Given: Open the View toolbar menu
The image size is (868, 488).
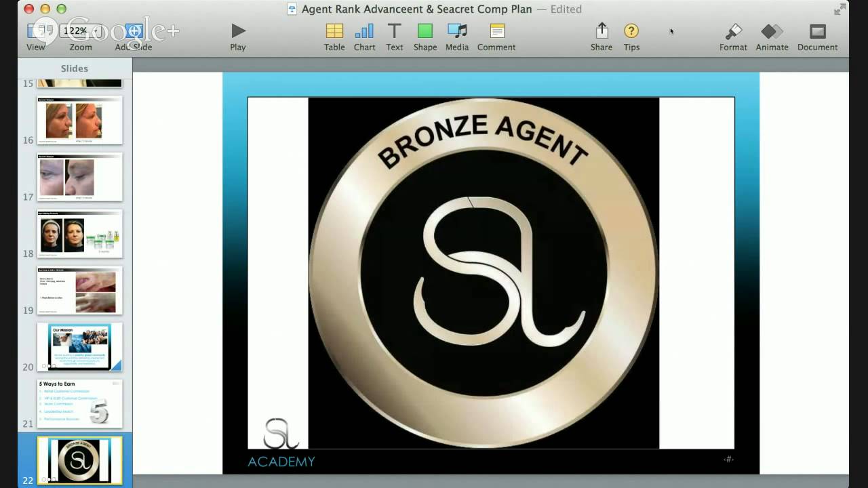Looking at the screenshot, I should click(x=36, y=37).
